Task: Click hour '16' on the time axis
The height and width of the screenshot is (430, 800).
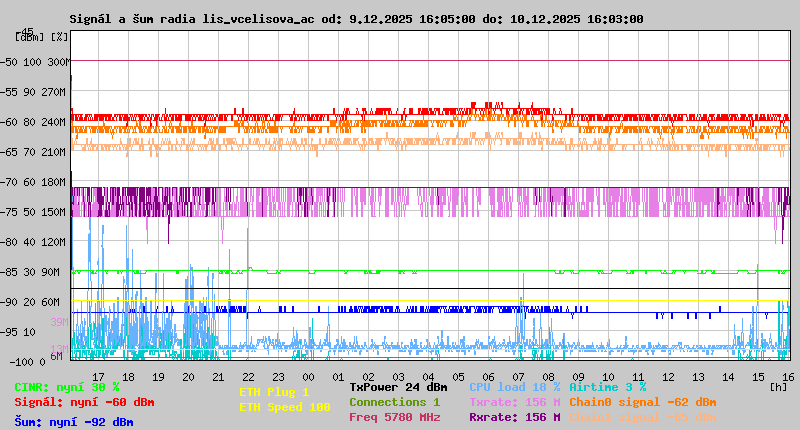Action: 788,377
